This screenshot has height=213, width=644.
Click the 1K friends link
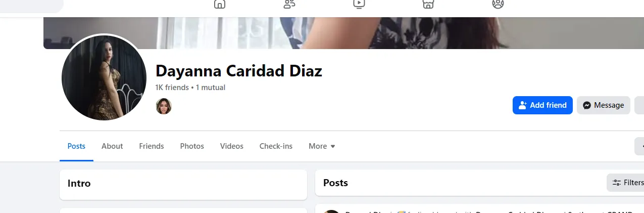click(172, 88)
